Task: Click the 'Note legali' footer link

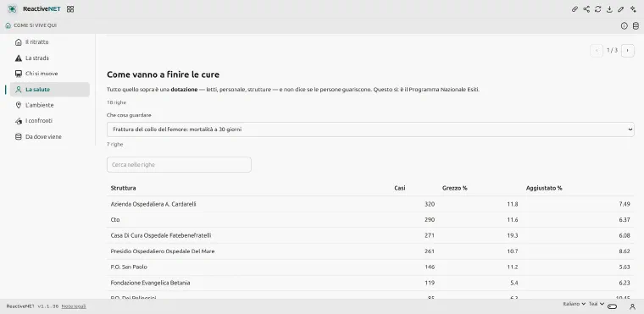Action: tap(74, 306)
